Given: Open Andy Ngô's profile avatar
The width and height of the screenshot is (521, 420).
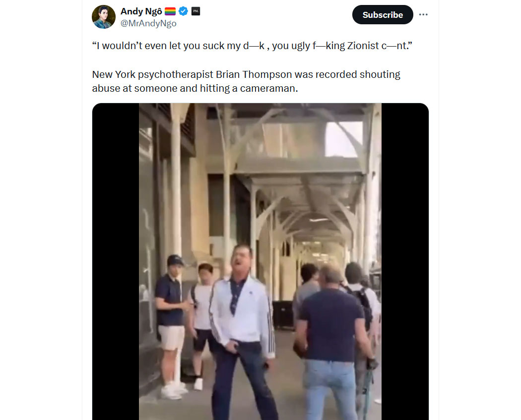Looking at the screenshot, I should (x=104, y=16).
